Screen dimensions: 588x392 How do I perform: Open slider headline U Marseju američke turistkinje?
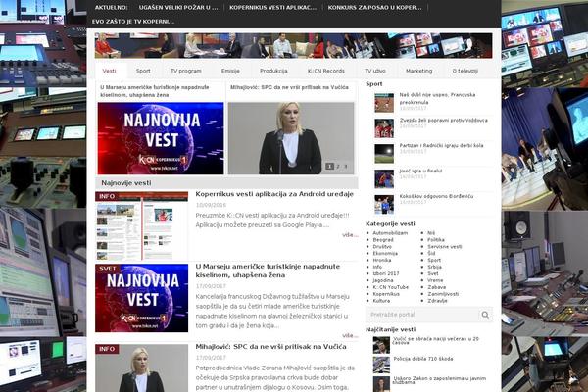point(155,91)
